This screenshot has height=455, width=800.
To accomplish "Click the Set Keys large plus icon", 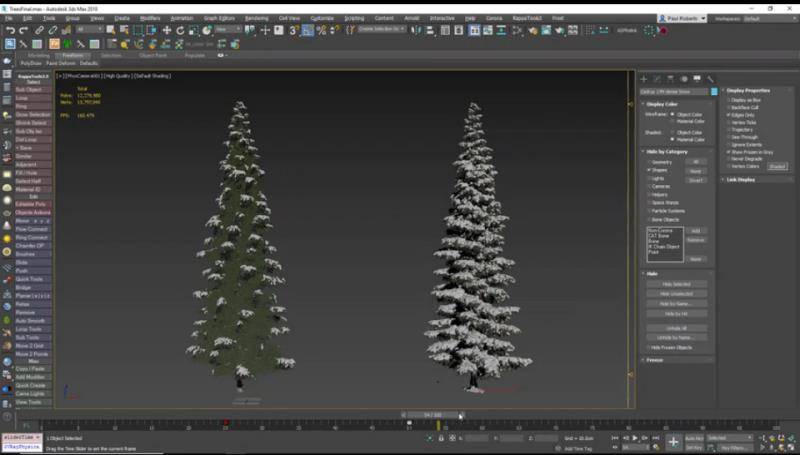I will [674, 441].
